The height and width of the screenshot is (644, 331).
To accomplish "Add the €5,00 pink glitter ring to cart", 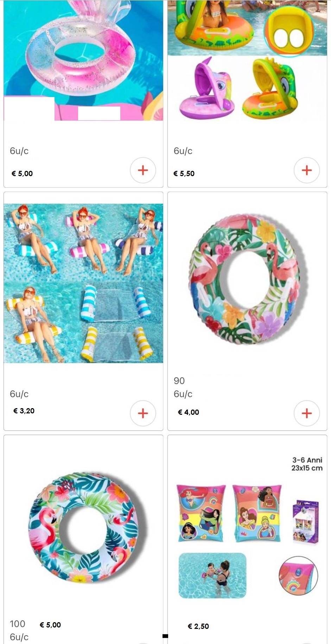I will point(143,170).
